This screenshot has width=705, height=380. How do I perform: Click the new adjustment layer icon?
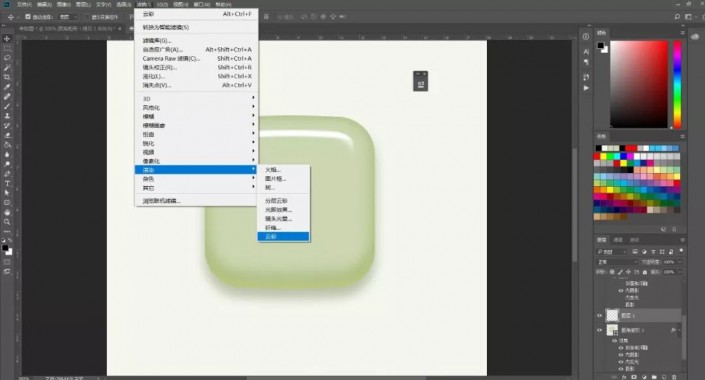tap(644, 377)
